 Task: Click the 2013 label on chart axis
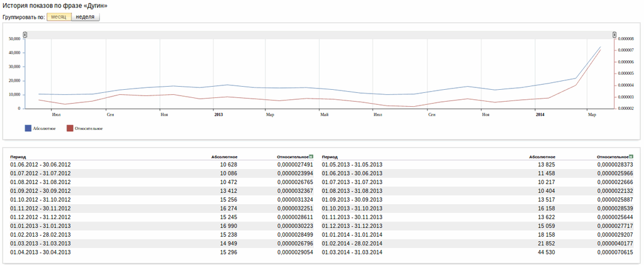pyautogui.click(x=218, y=115)
